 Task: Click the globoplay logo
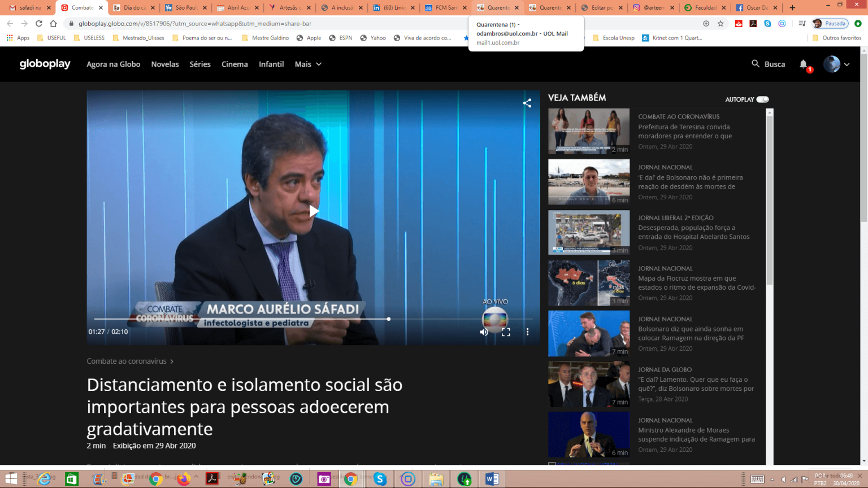[45, 64]
